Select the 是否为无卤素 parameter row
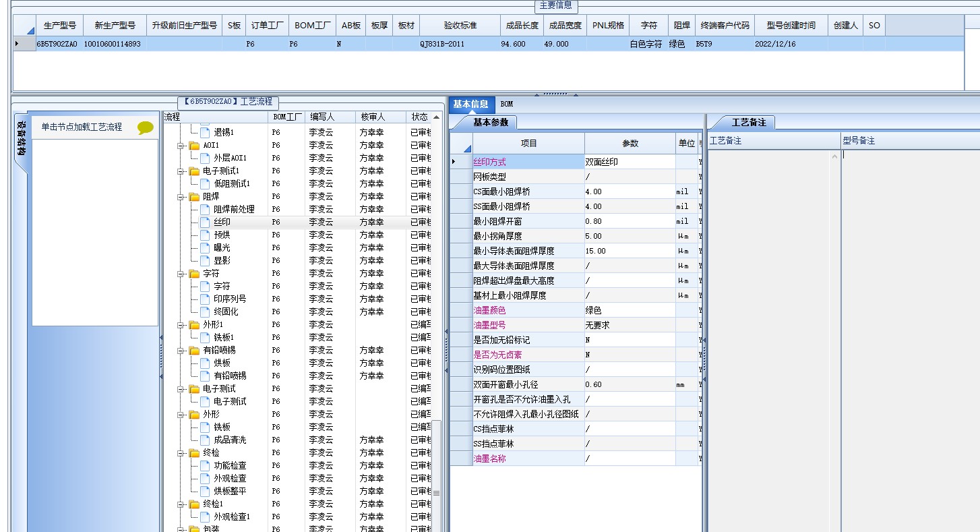 coord(576,355)
